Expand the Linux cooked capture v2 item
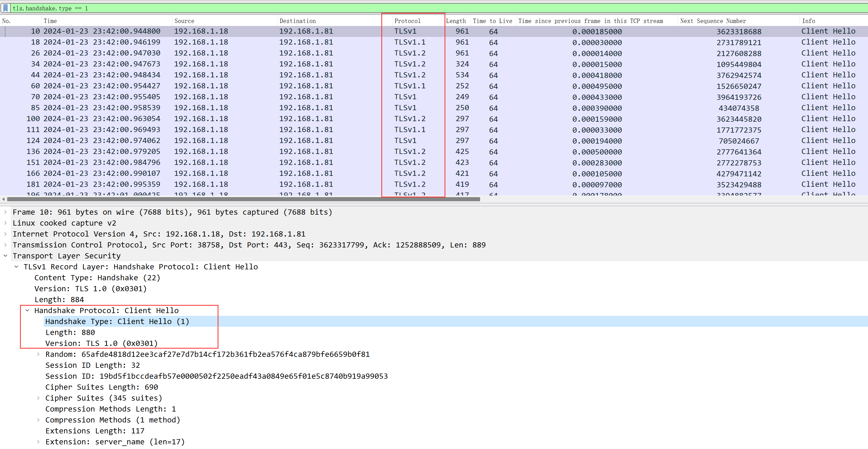Viewport: 868px width, 449px height. (5, 223)
